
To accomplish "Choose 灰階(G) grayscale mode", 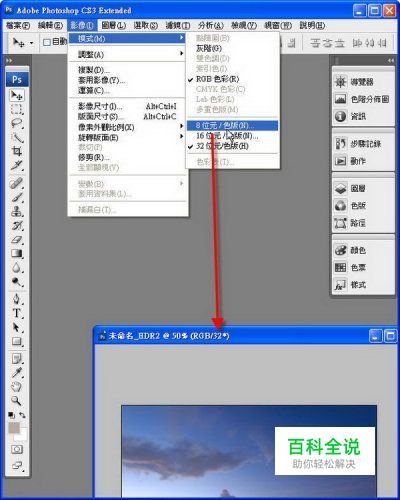I will click(x=232, y=48).
